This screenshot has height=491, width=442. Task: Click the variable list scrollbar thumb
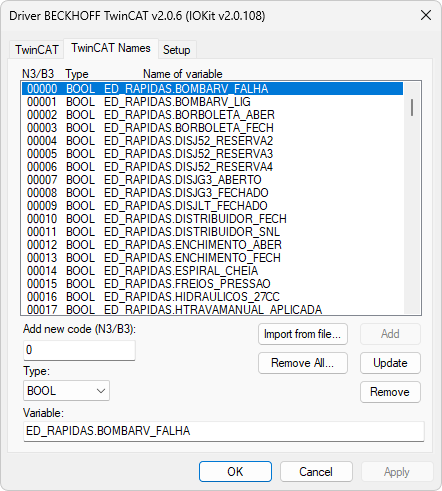pyautogui.click(x=412, y=107)
